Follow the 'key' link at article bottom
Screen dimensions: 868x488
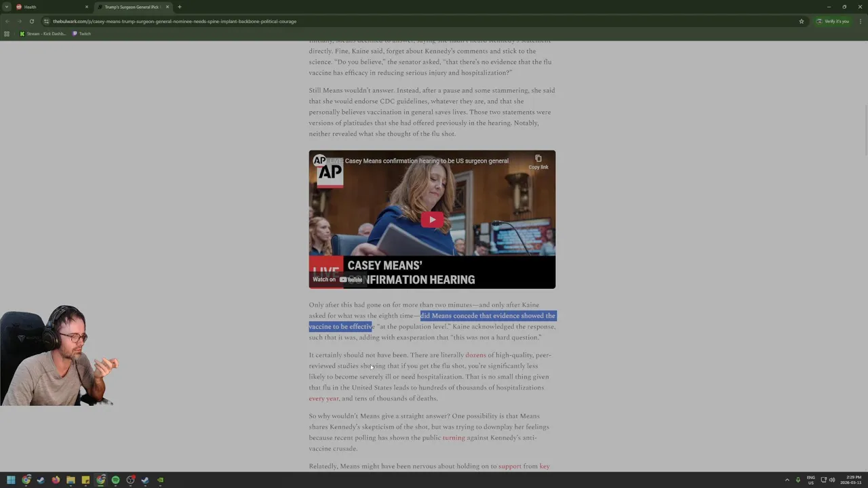tap(545, 466)
